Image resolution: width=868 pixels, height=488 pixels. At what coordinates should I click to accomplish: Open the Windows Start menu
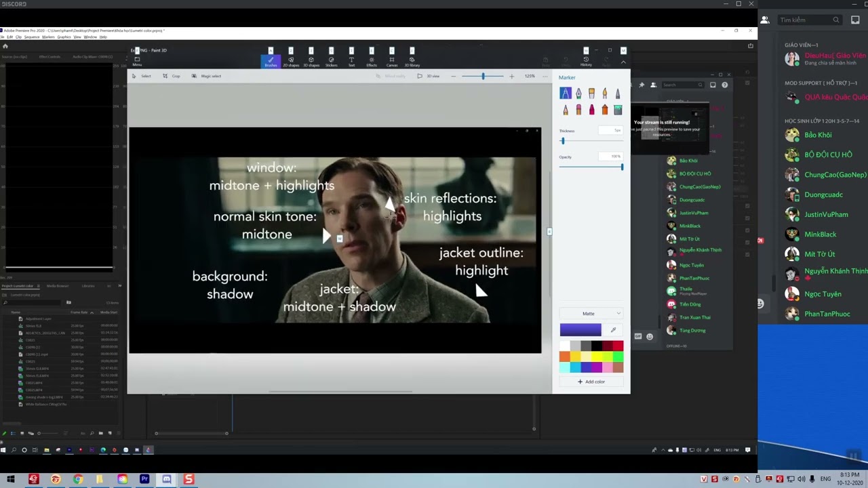(11, 479)
